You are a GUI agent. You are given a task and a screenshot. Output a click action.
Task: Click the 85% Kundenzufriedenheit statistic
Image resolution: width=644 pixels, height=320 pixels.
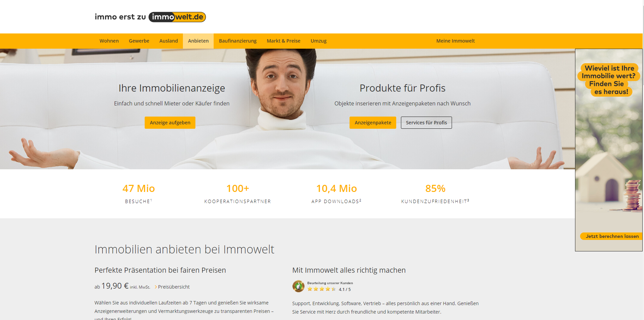pyautogui.click(x=435, y=194)
